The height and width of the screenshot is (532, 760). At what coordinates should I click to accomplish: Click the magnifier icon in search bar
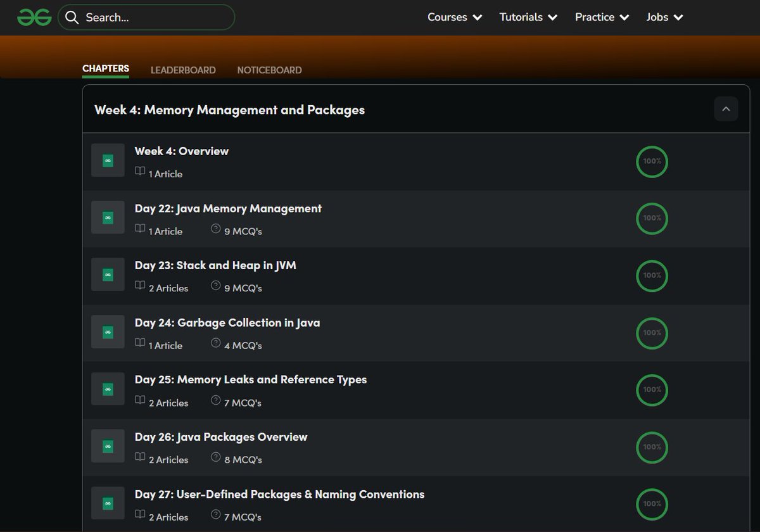click(72, 17)
